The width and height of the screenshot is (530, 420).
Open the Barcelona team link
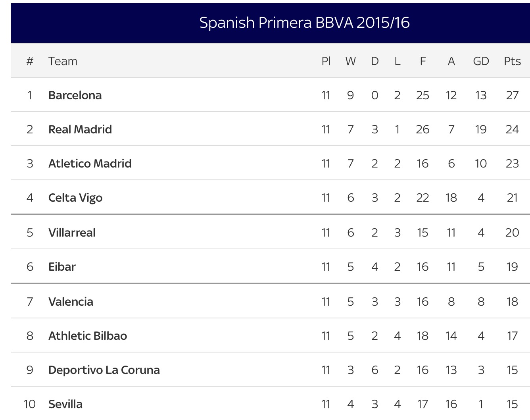[75, 95]
